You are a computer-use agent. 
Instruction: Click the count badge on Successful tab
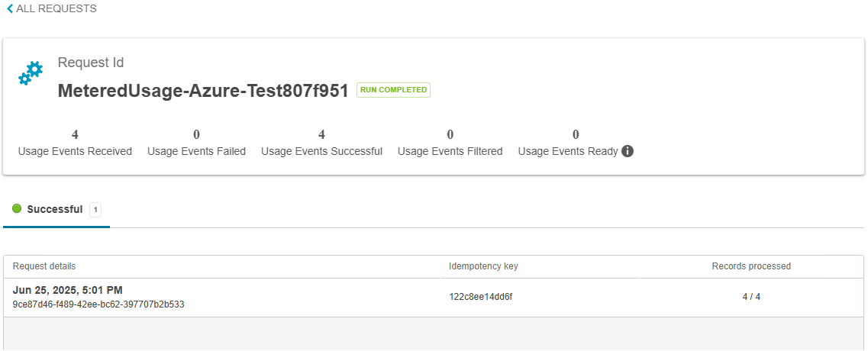coord(95,210)
